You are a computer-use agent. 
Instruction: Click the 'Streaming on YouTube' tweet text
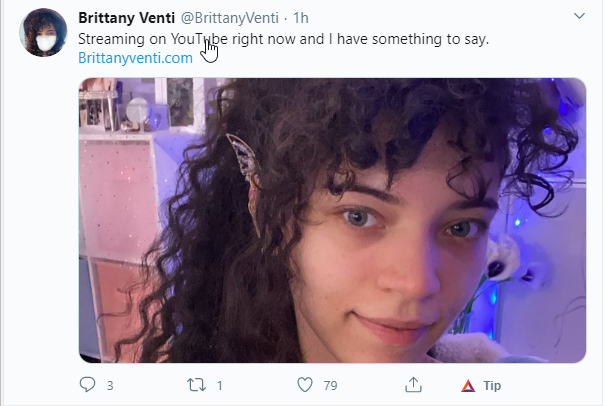283,39
